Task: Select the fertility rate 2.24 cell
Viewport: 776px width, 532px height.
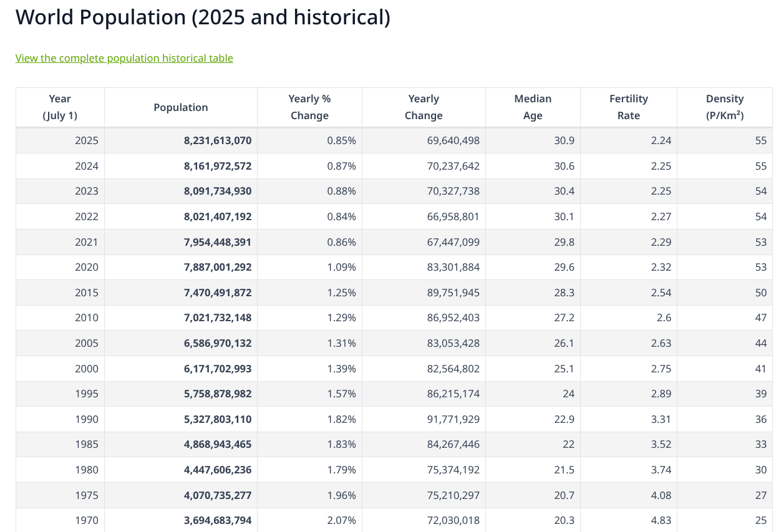Action: point(629,140)
